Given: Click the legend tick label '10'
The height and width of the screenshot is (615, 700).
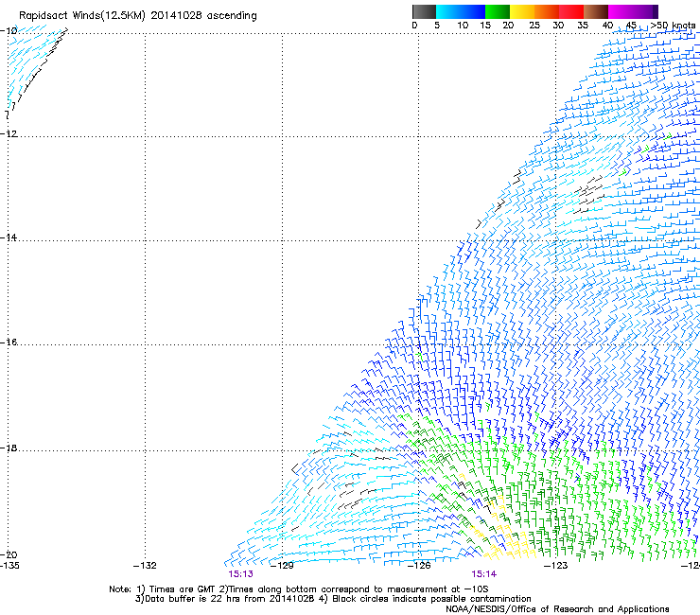Looking at the screenshot, I should pyautogui.click(x=463, y=26).
